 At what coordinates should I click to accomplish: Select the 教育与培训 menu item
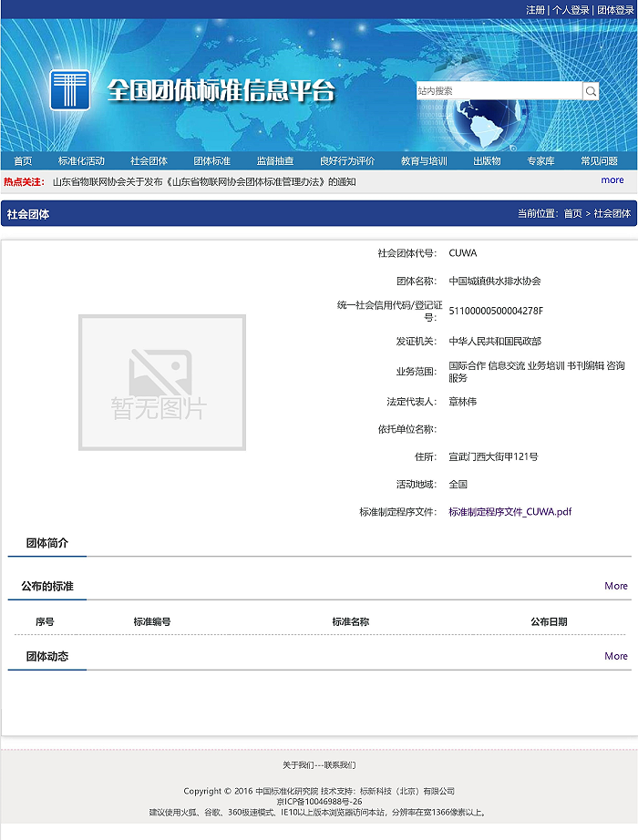click(424, 161)
